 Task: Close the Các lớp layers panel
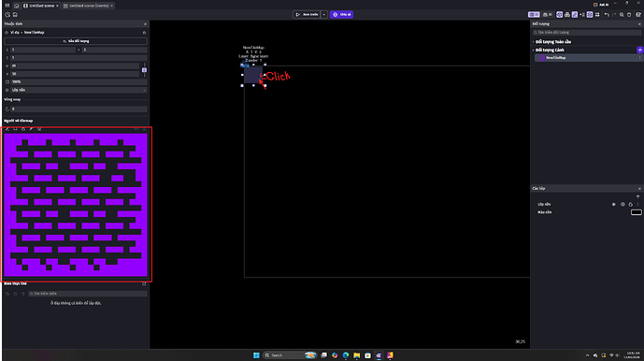coord(639,188)
